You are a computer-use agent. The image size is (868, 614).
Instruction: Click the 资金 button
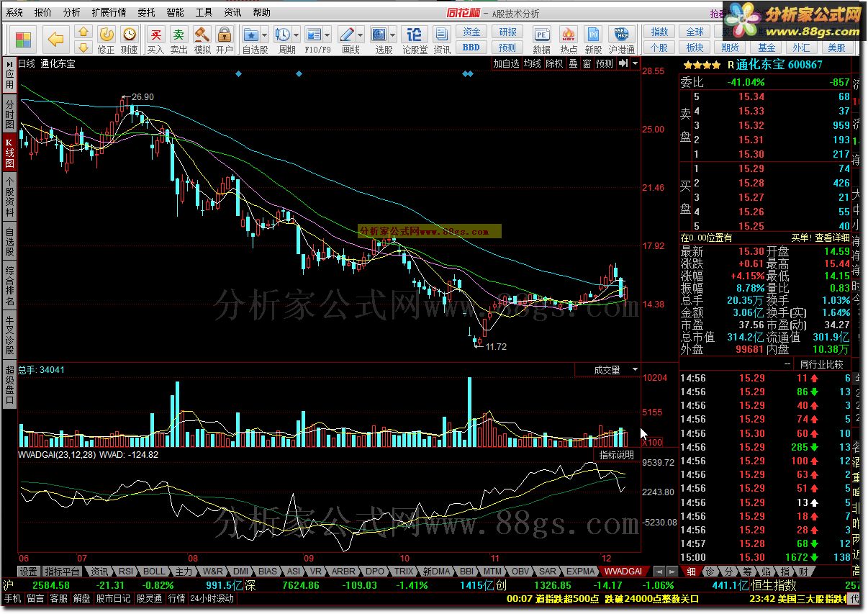[471, 32]
